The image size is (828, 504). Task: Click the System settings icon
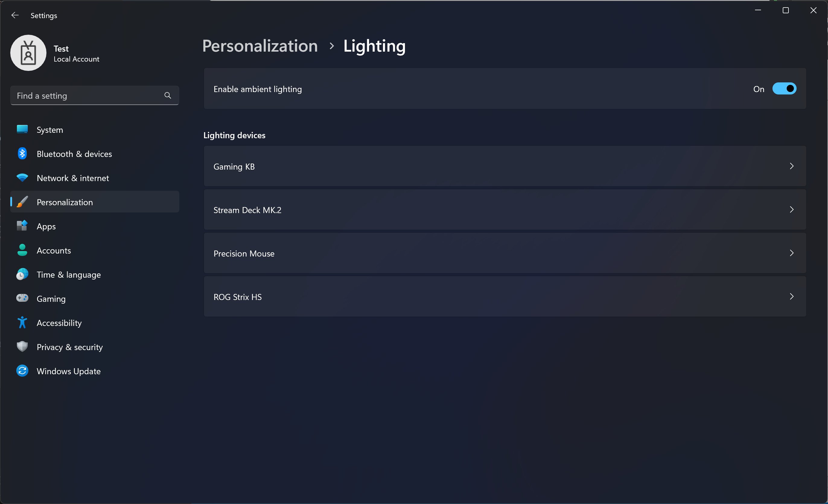pos(22,129)
